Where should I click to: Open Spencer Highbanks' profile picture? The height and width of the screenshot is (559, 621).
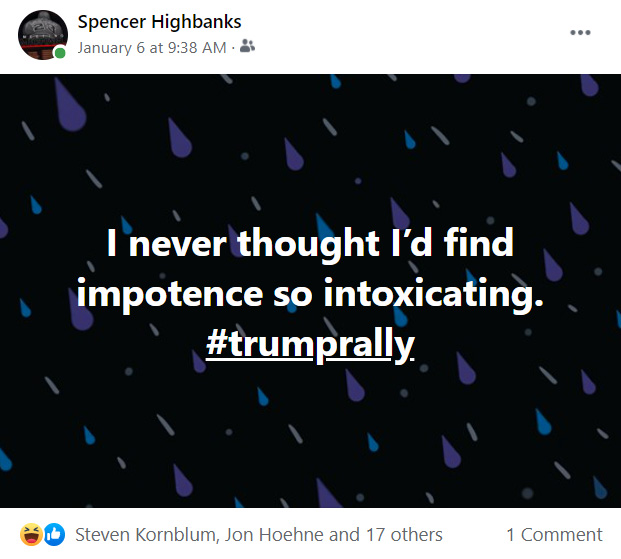43,35
